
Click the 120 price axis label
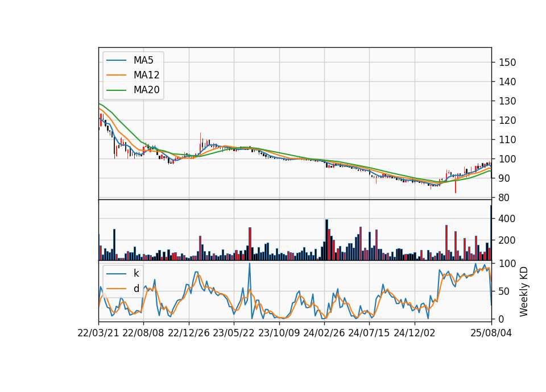tap(507, 120)
